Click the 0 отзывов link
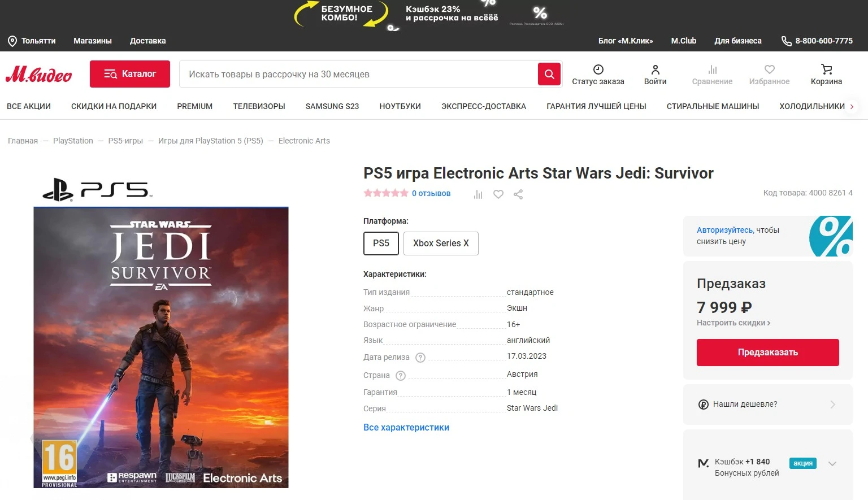This screenshot has width=868, height=500. [x=431, y=193]
